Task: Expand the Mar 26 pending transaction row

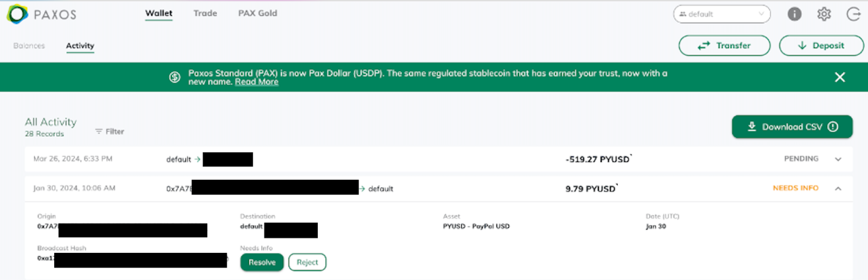Action: click(x=838, y=159)
